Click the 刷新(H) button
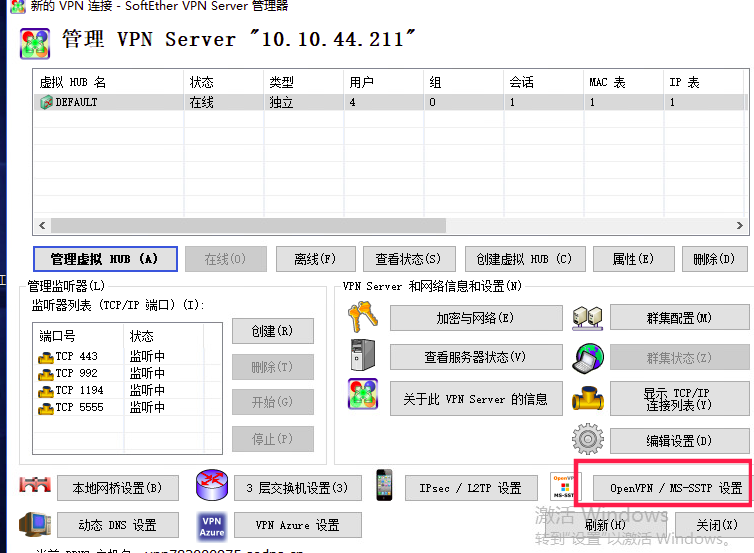 (606, 525)
